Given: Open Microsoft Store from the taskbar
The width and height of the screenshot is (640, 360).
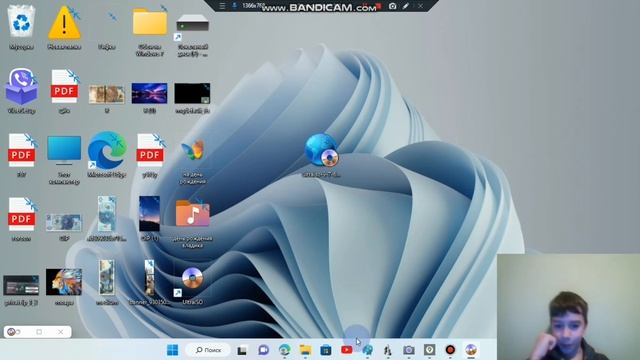Looking at the screenshot, I should [326, 350].
